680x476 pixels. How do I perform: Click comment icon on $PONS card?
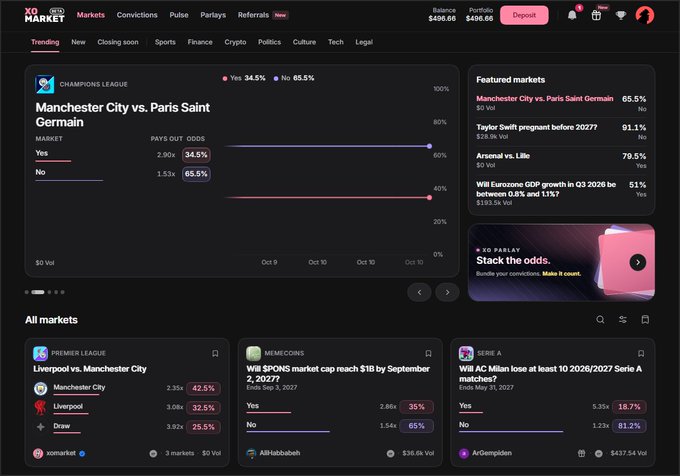(x=390, y=453)
